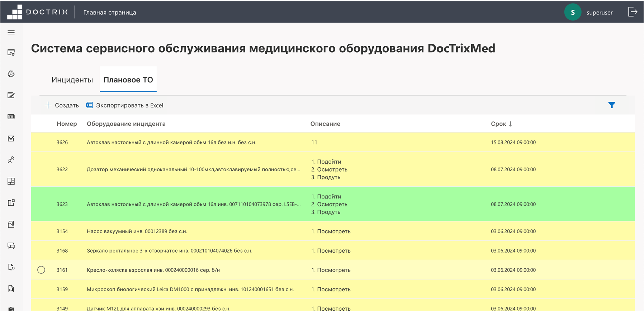Image resolution: width=644 pixels, height=311 pixels.
Task: Click the Создать button
Action: tap(62, 105)
